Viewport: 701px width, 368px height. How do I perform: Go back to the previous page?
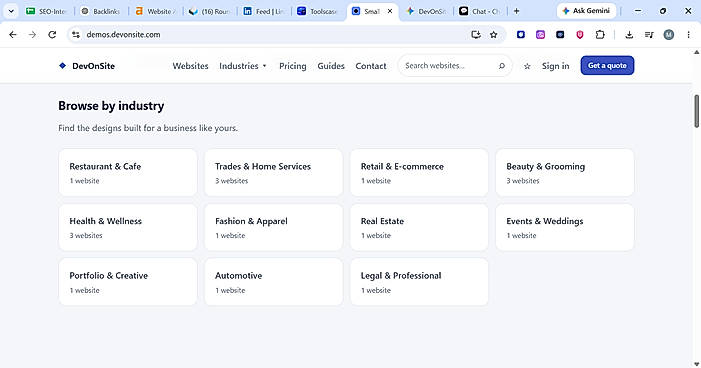point(13,34)
